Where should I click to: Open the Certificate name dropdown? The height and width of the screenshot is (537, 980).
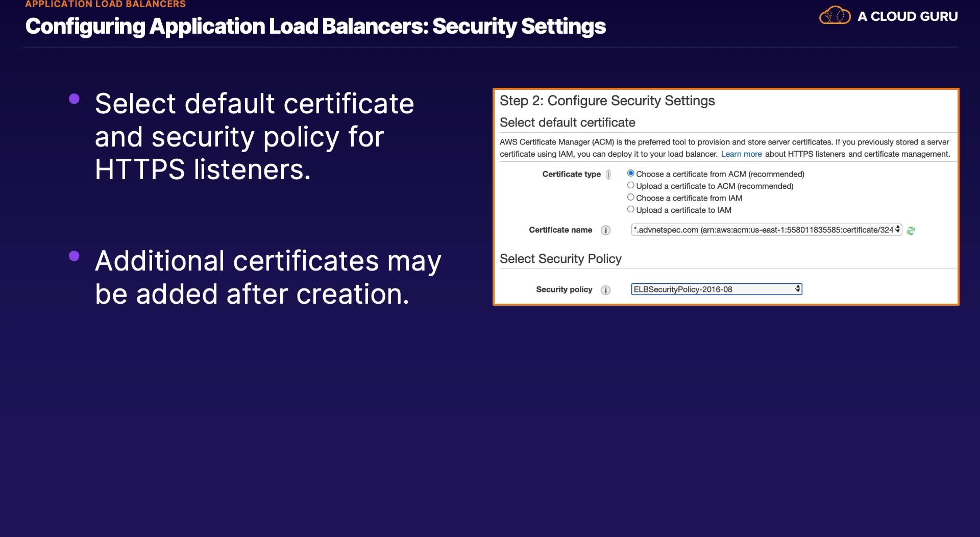(x=766, y=230)
